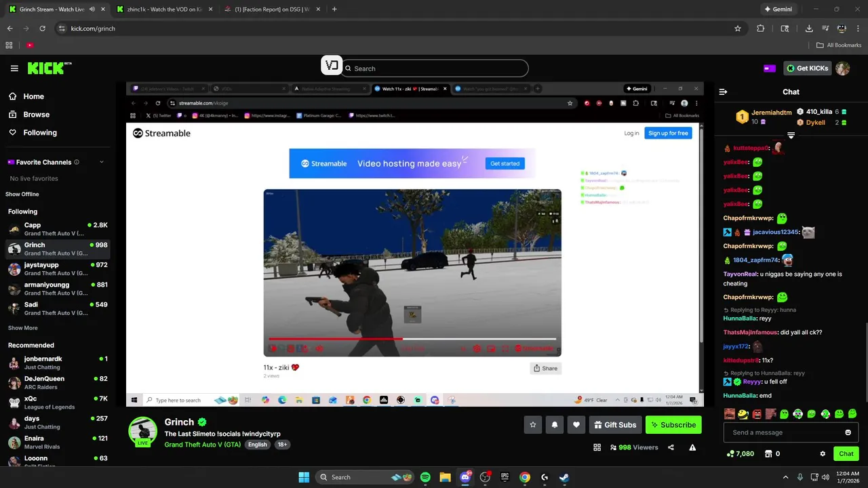Mute the Grinch Stream tab audio icon

pyautogui.click(x=92, y=9)
